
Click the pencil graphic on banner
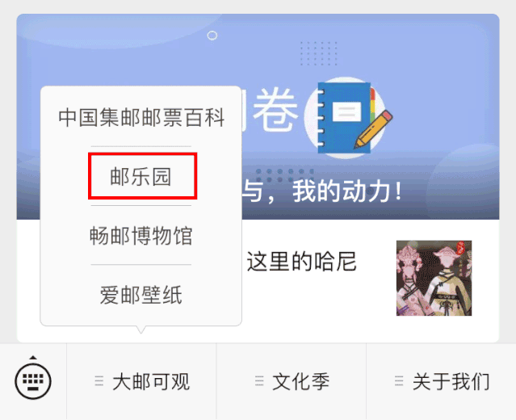(373, 129)
